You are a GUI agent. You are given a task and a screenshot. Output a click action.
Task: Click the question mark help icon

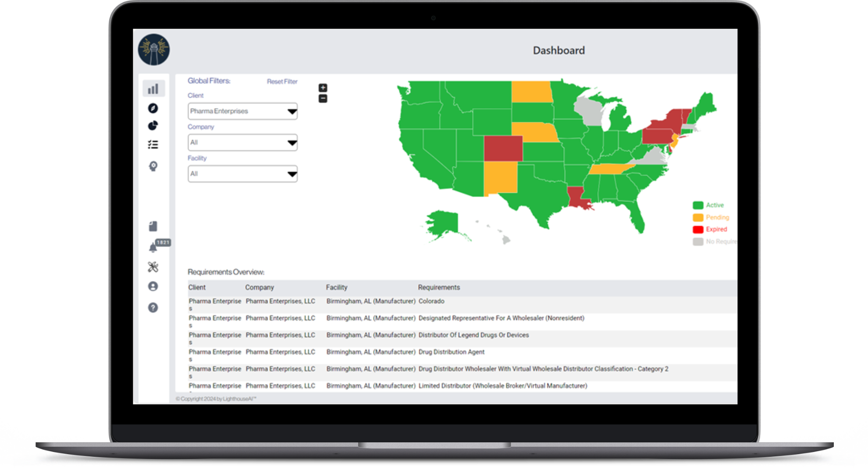point(153,307)
